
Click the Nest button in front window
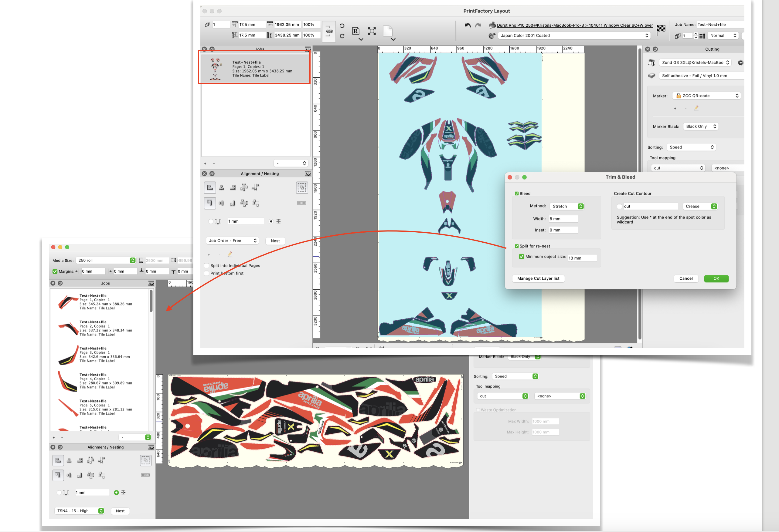point(275,241)
